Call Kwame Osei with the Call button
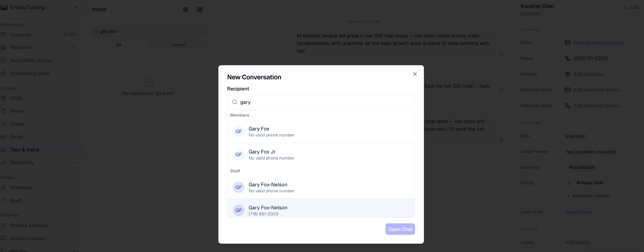The width and height of the screenshot is (644, 252). pos(631,8)
